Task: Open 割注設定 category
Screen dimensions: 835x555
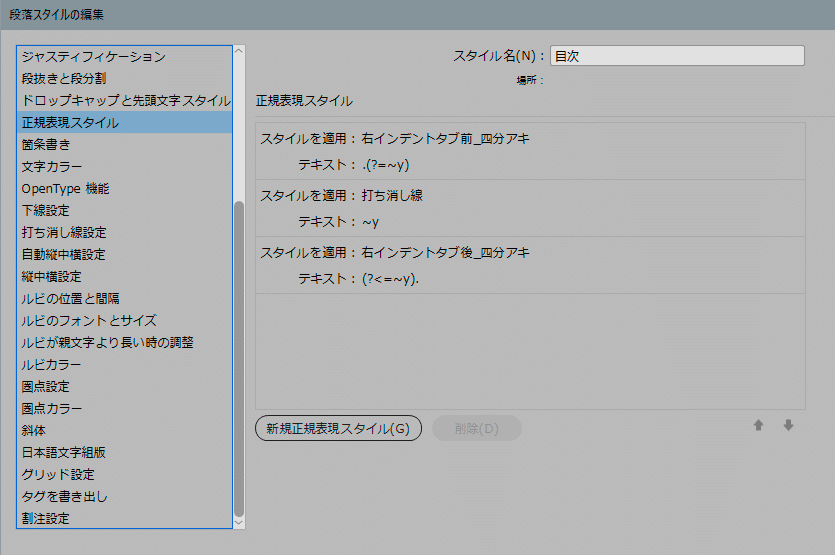Action: click(x=124, y=519)
